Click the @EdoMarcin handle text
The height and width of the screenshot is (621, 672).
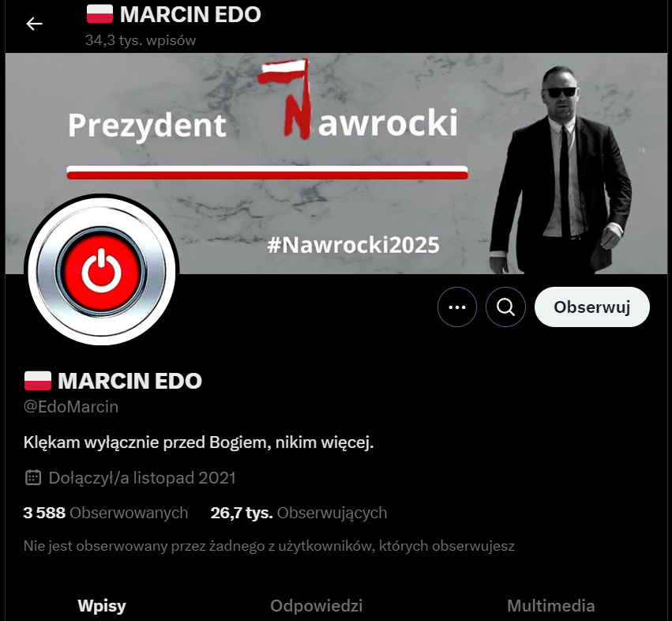click(71, 407)
